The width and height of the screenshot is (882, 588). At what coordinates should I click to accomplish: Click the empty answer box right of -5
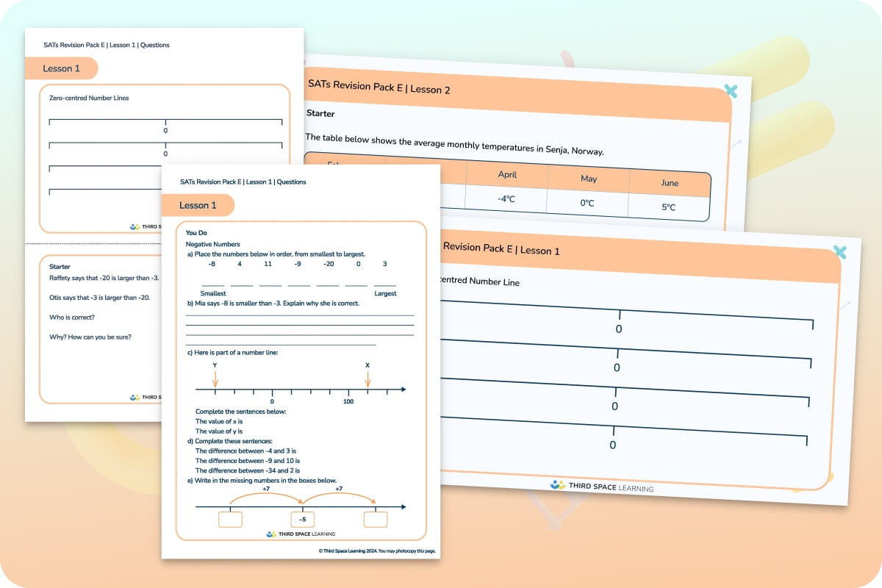pos(376,519)
